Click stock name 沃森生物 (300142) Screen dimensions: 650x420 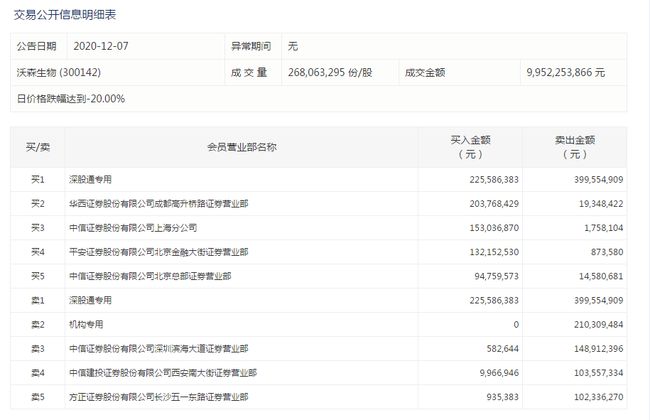58,73
